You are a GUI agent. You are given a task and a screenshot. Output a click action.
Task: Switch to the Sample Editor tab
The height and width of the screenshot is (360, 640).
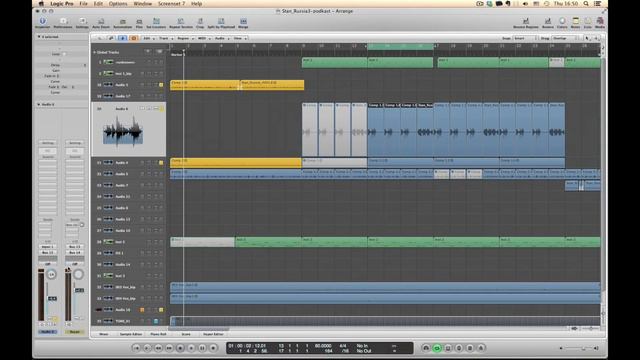[x=131, y=334]
